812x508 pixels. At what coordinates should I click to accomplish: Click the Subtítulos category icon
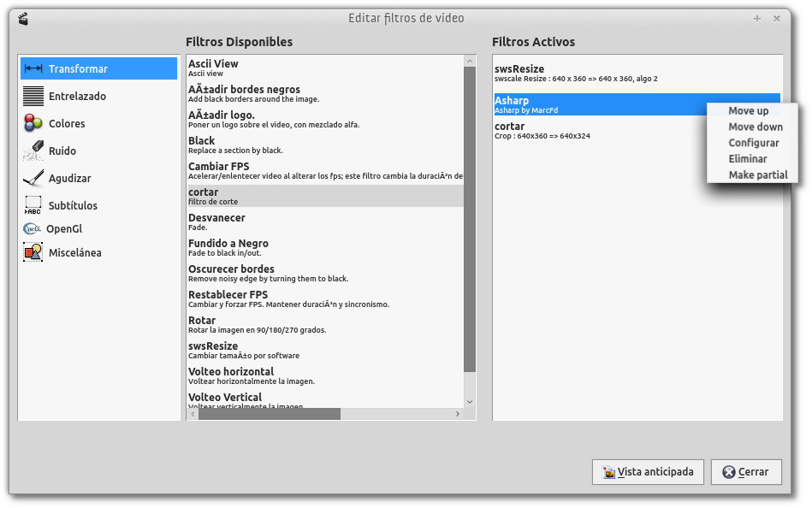pos(33,206)
